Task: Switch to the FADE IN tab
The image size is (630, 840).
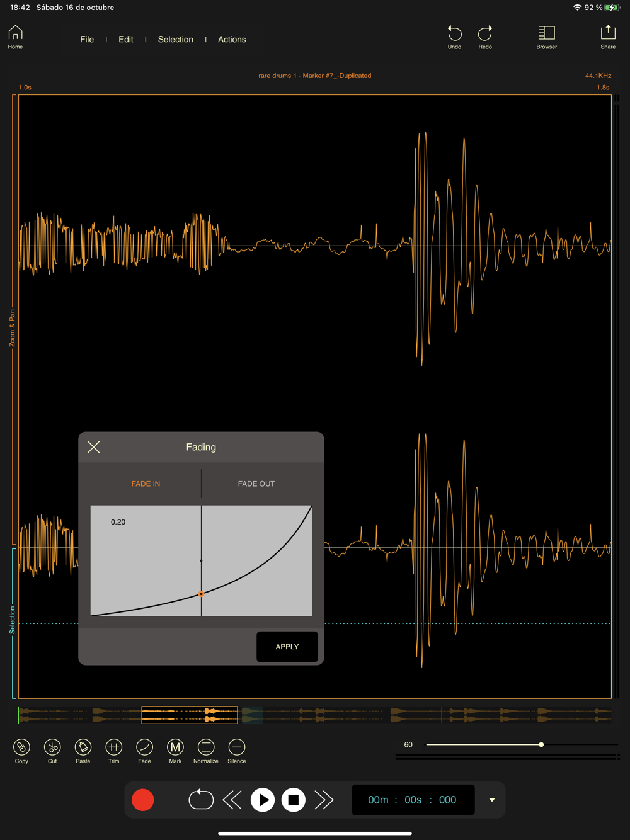Action: point(146,484)
